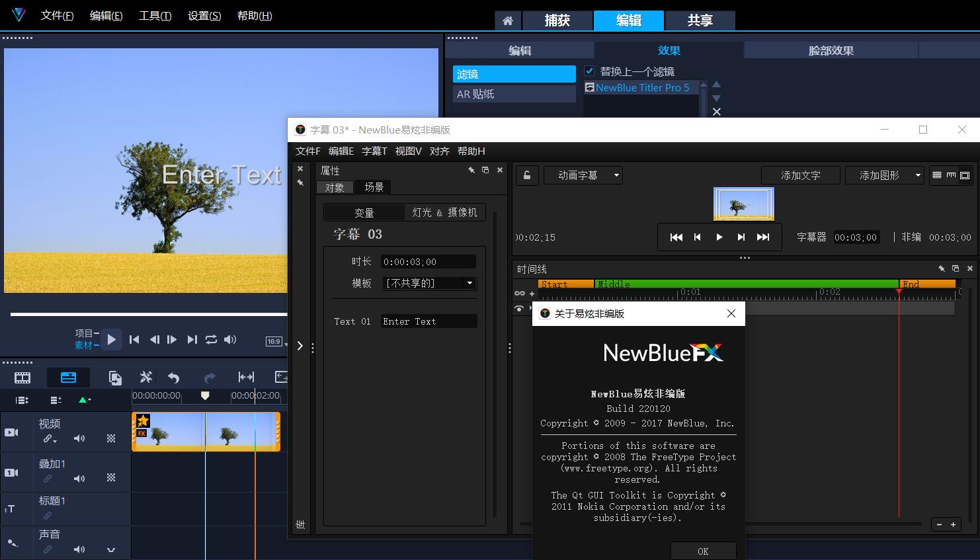Open the replace/copy media toolbar icon
The image size is (980, 560).
(115, 378)
